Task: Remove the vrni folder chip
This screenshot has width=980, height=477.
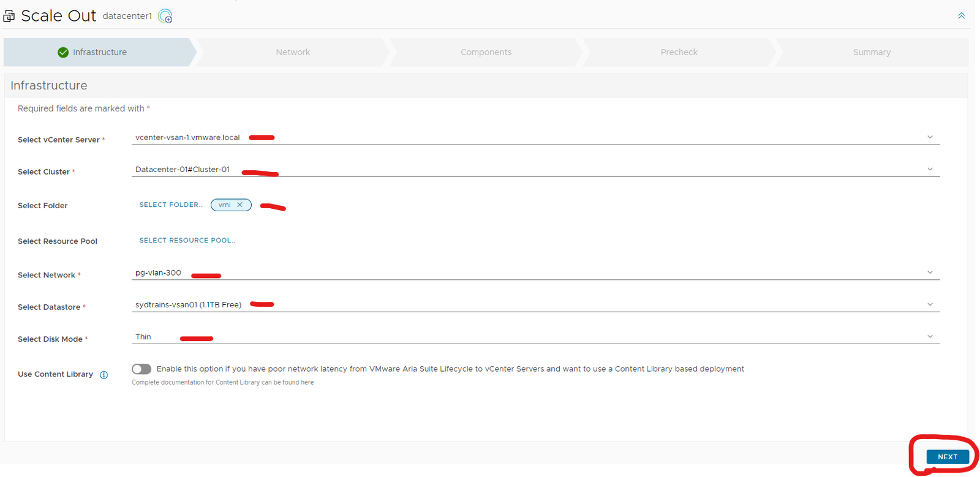Action: pos(240,205)
